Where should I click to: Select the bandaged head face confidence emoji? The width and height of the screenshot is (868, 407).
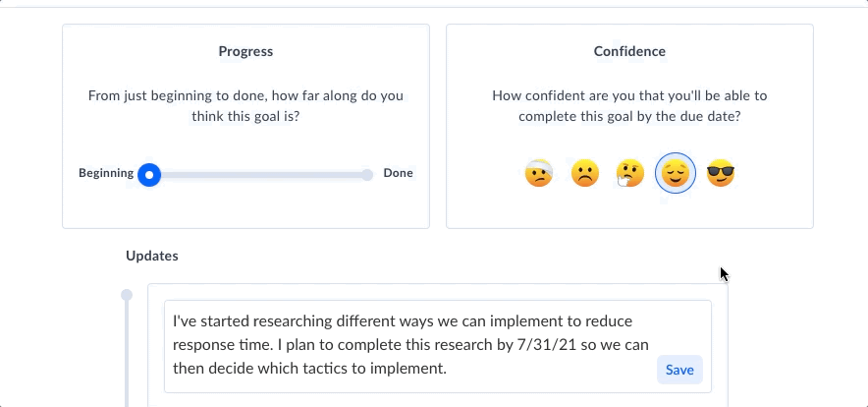click(x=539, y=173)
